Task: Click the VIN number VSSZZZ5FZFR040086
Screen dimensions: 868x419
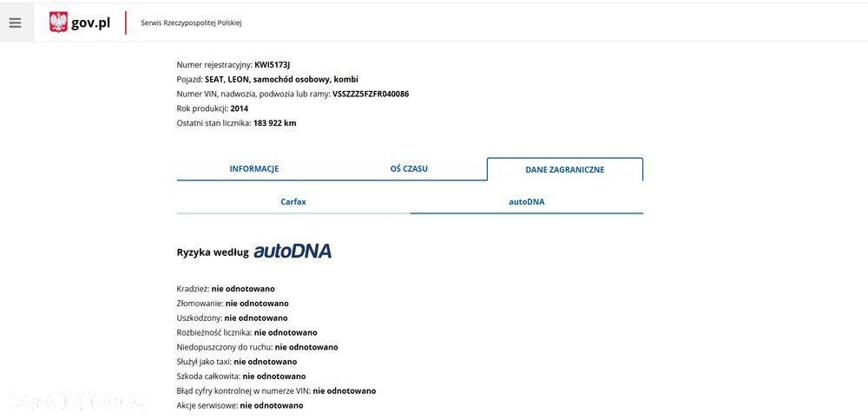Action: coord(371,94)
